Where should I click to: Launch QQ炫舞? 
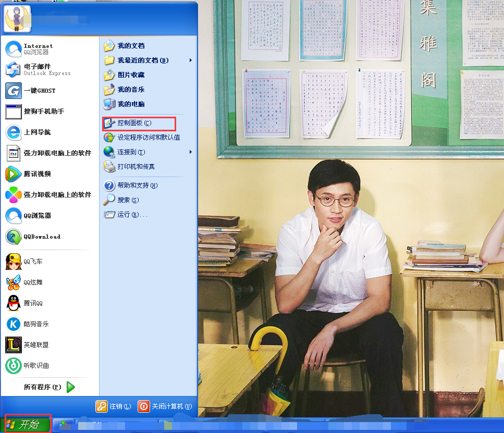coord(50,282)
